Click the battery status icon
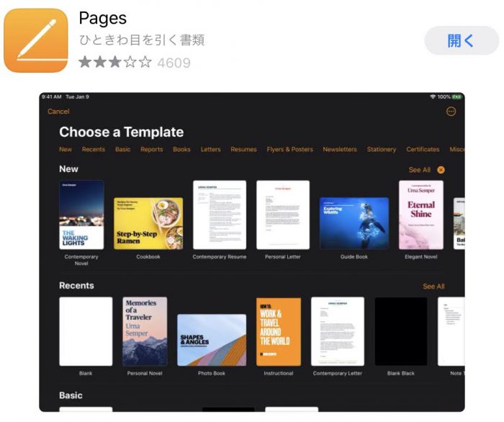 pos(456,96)
